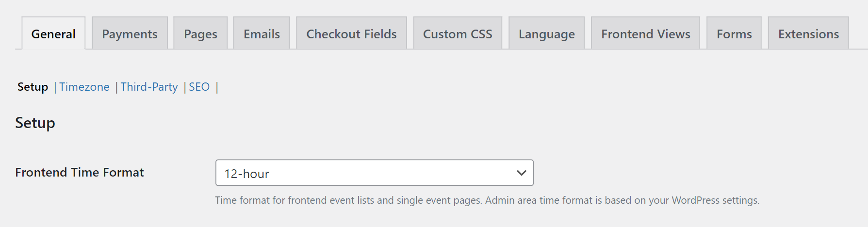Open the General settings tab
This screenshot has width=868, height=227.
53,34
